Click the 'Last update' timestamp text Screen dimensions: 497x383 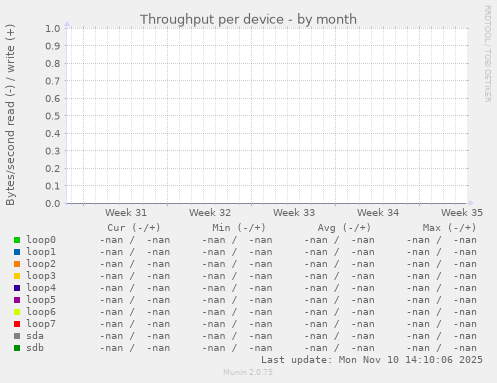point(372,360)
